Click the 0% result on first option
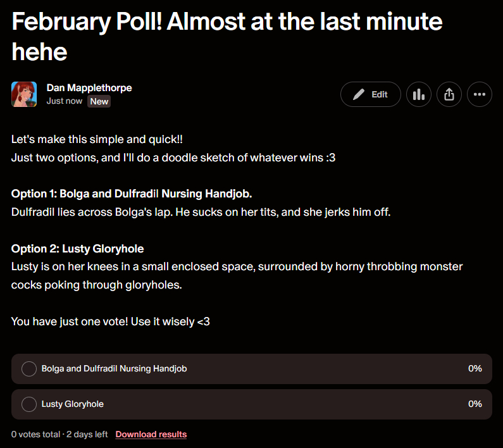This screenshot has width=503, height=448. coord(475,368)
